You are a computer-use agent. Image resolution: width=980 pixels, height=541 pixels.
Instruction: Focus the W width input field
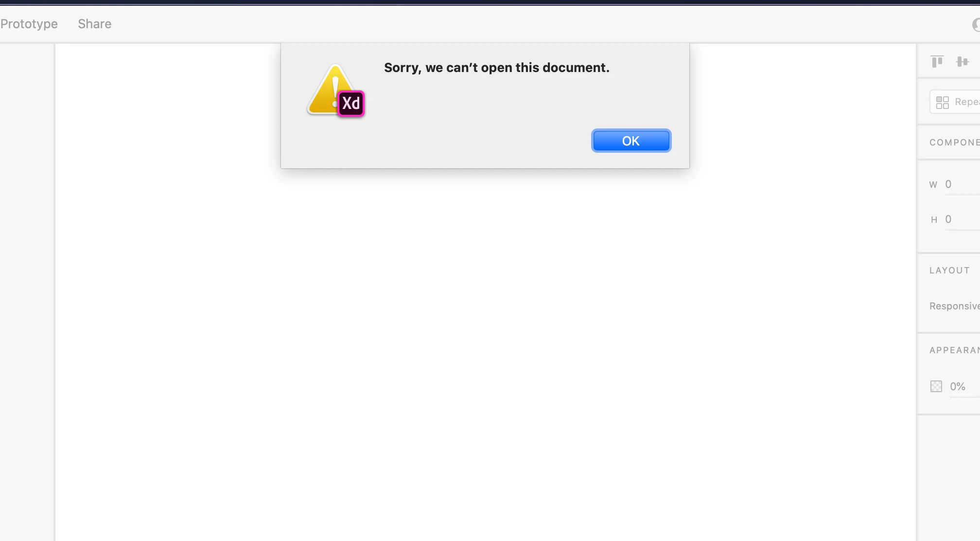[962, 184]
